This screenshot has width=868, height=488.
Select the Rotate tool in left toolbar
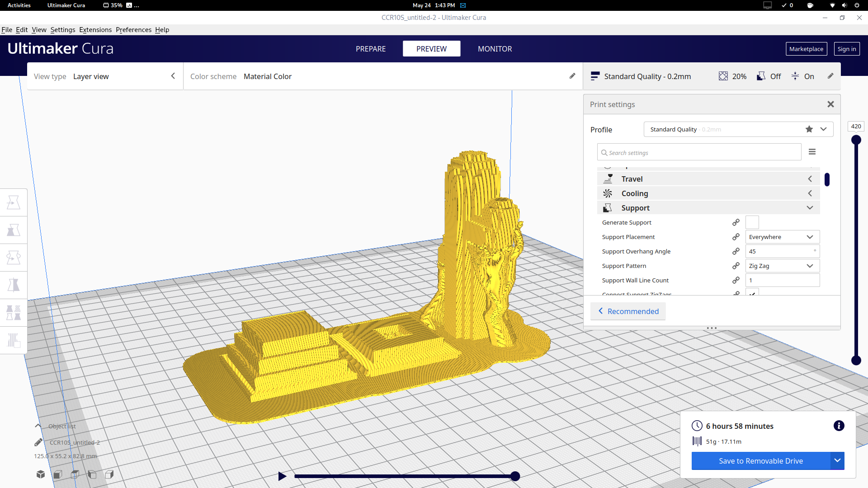click(x=14, y=258)
